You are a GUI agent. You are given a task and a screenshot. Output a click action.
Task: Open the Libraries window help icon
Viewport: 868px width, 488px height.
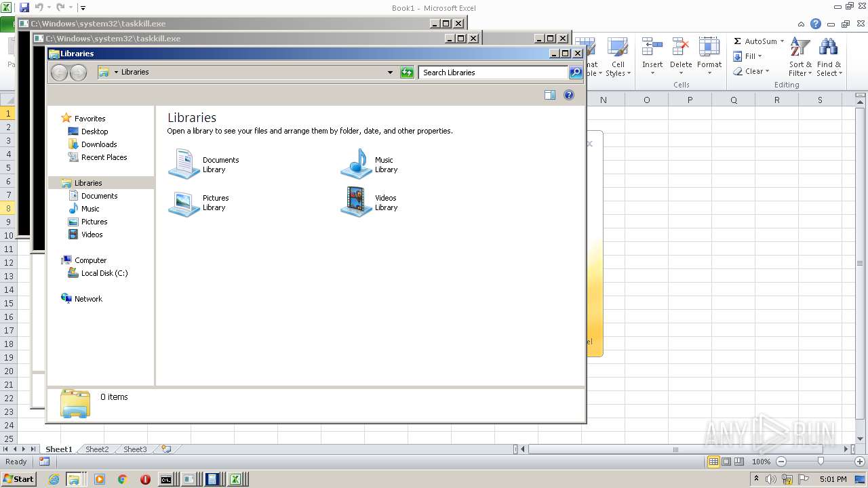(x=569, y=96)
